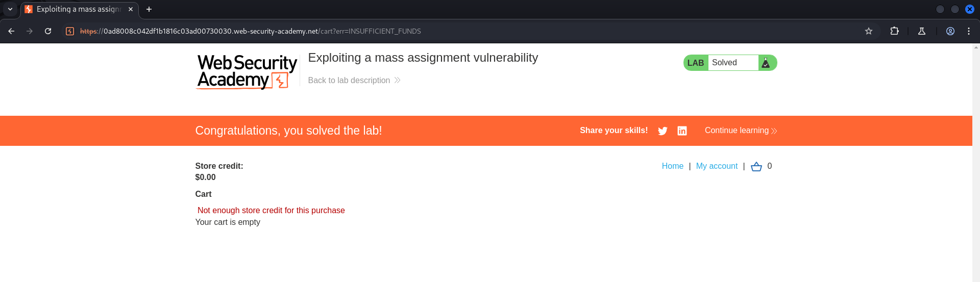Image resolution: width=980 pixels, height=282 pixels.
Task: Share on LinkedIn via its icon
Action: pos(682,131)
